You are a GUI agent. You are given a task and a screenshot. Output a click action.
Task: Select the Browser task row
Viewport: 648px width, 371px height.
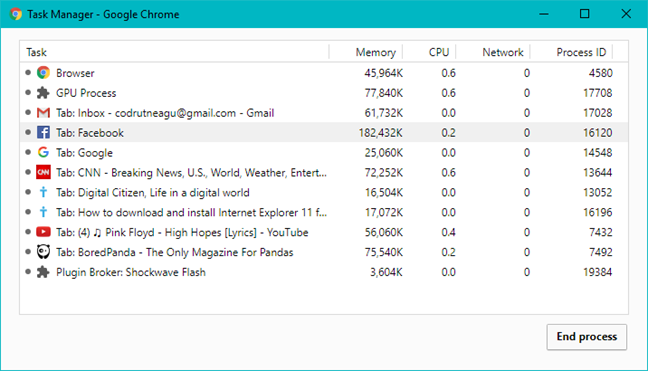324,73
